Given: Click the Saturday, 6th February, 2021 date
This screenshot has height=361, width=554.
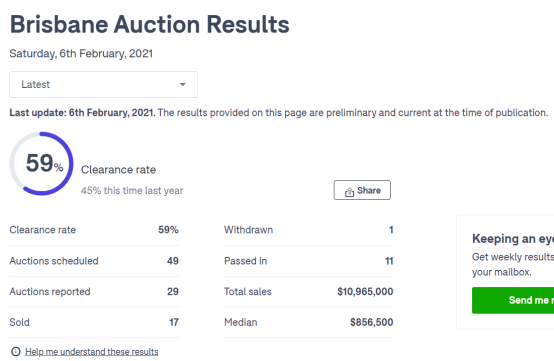Looking at the screenshot, I should pos(81,54).
